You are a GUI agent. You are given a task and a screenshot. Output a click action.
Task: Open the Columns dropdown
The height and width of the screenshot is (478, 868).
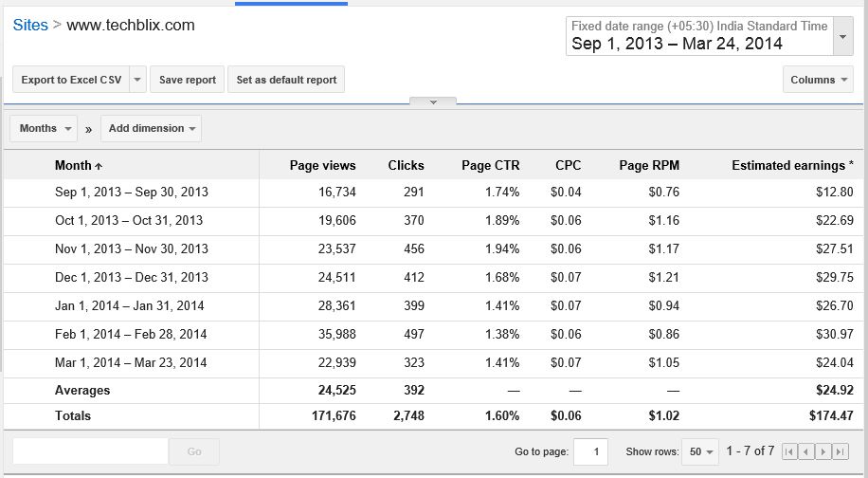click(818, 80)
